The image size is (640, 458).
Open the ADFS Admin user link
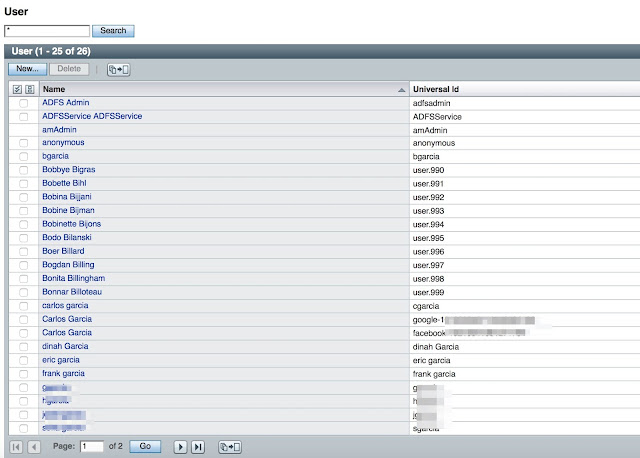[66, 102]
